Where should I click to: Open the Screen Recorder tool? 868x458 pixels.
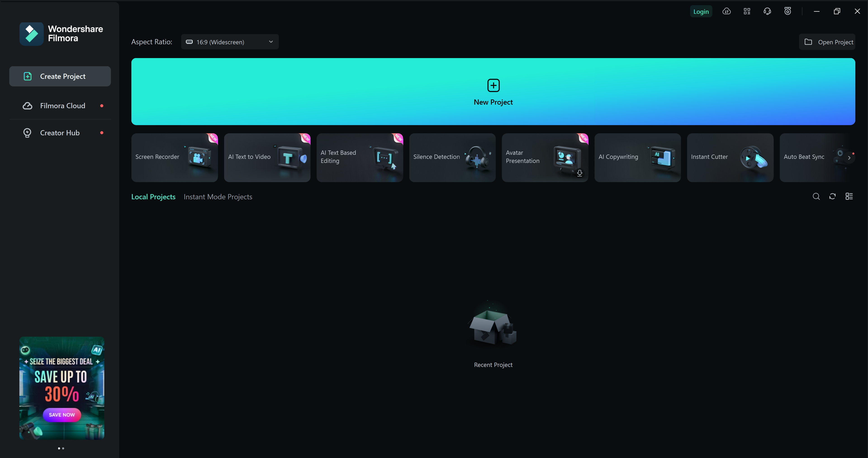click(x=174, y=157)
